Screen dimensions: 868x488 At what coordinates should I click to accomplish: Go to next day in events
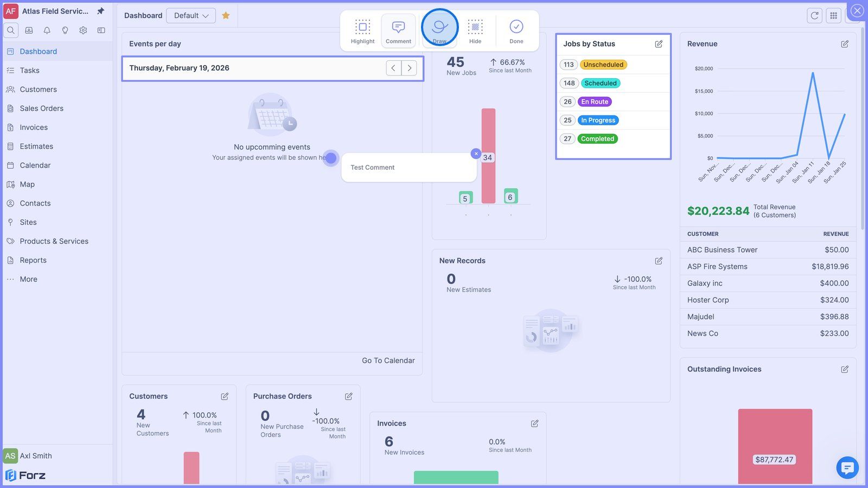coord(410,68)
